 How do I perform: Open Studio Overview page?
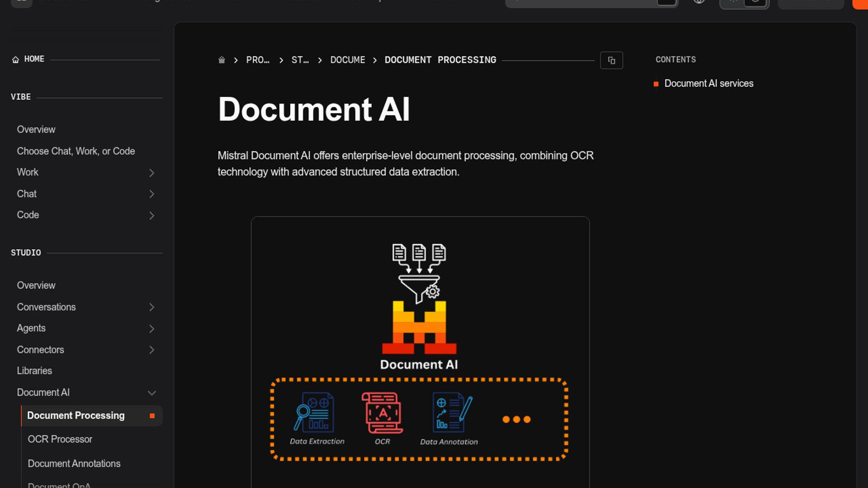tap(36, 286)
